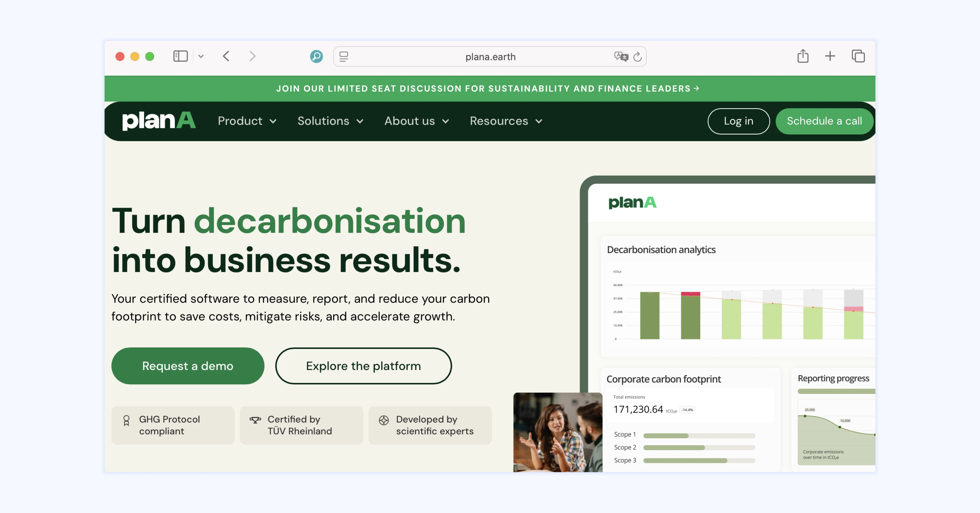Reload the page with refresh icon
The height and width of the screenshot is (513, 980).
(638, 57)
